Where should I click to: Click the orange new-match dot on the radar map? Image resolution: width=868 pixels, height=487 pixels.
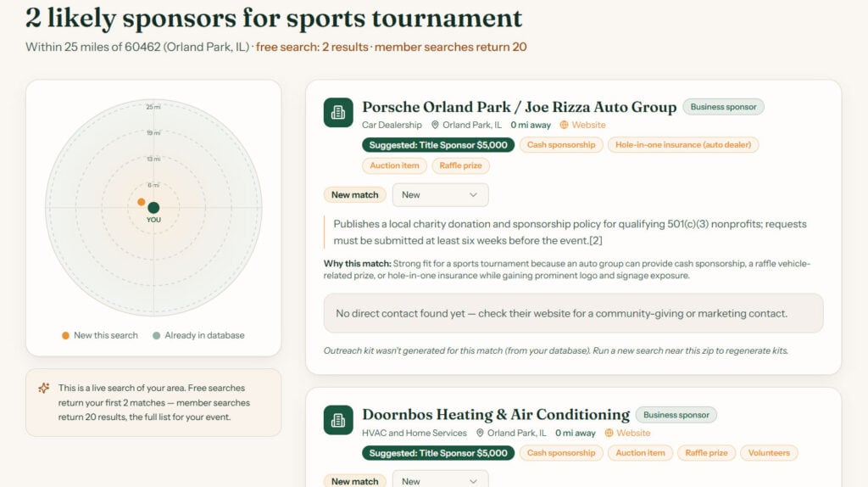(142, 202)
